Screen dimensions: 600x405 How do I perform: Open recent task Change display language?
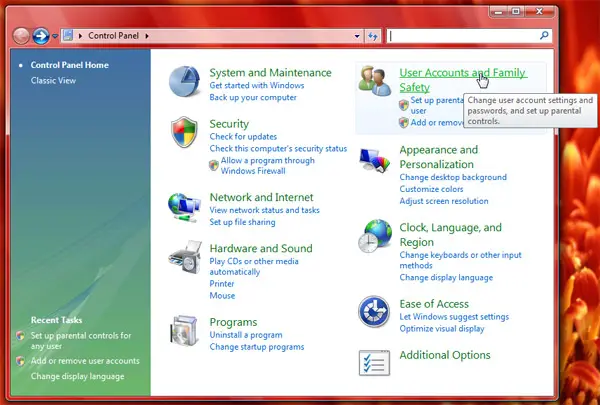(x=77, y=376)
